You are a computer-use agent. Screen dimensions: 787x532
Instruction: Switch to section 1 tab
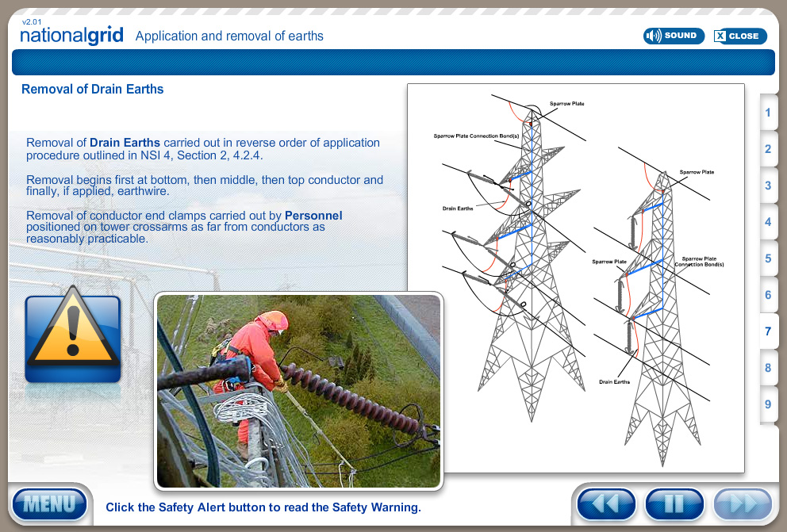tap(767, 113)
